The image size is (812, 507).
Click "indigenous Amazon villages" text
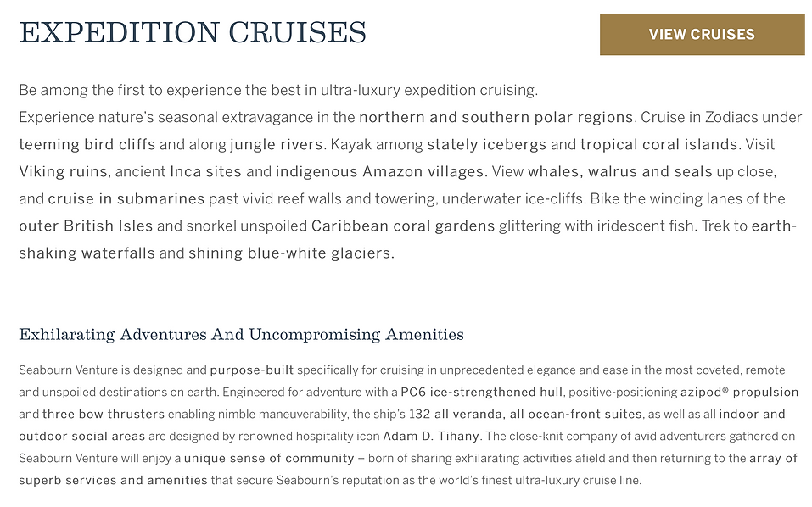(x=379, y=171)
